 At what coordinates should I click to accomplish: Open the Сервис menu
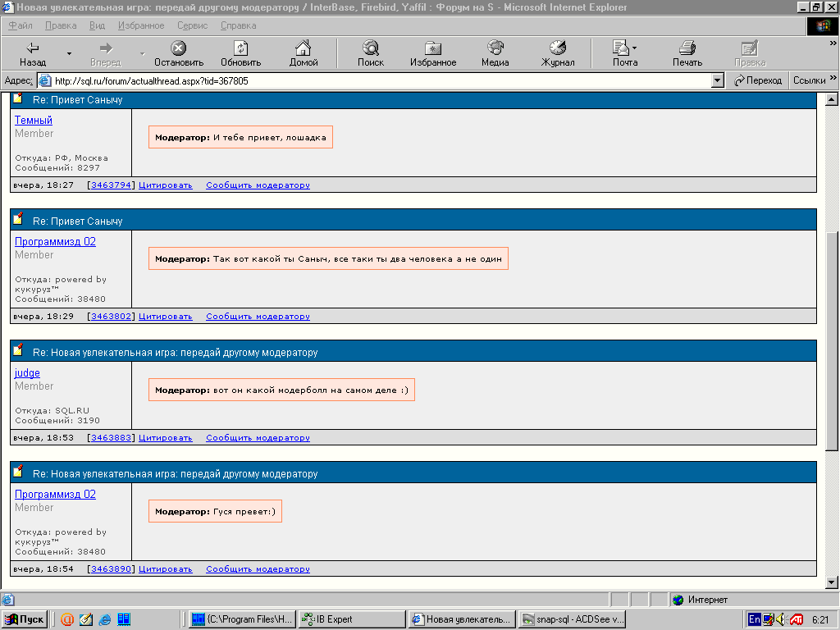(192, 25)
